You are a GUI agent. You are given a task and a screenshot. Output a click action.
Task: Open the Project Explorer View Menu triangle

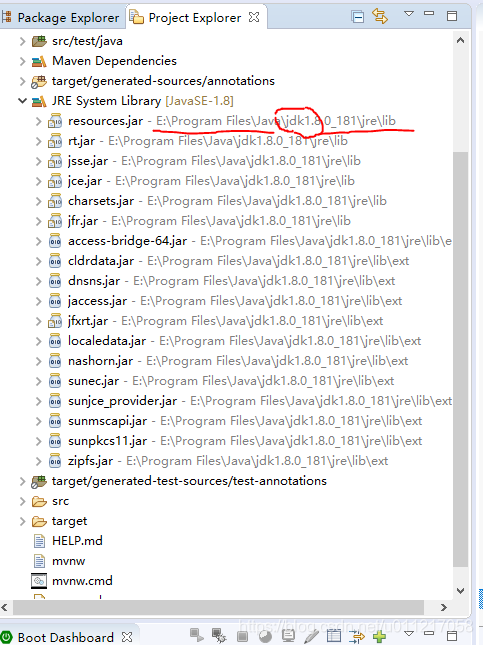[x=409, y=14]
